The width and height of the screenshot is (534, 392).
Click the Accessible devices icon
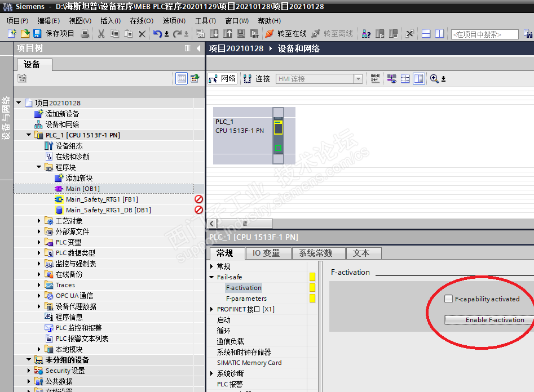tap(366, 34)
